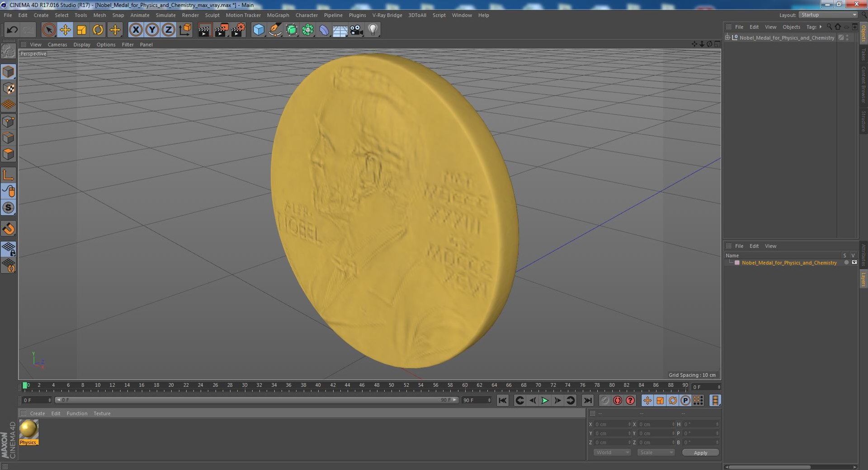
Task: Click the layers panel horizontal scrollbar
Action: [x=769, y=467]
